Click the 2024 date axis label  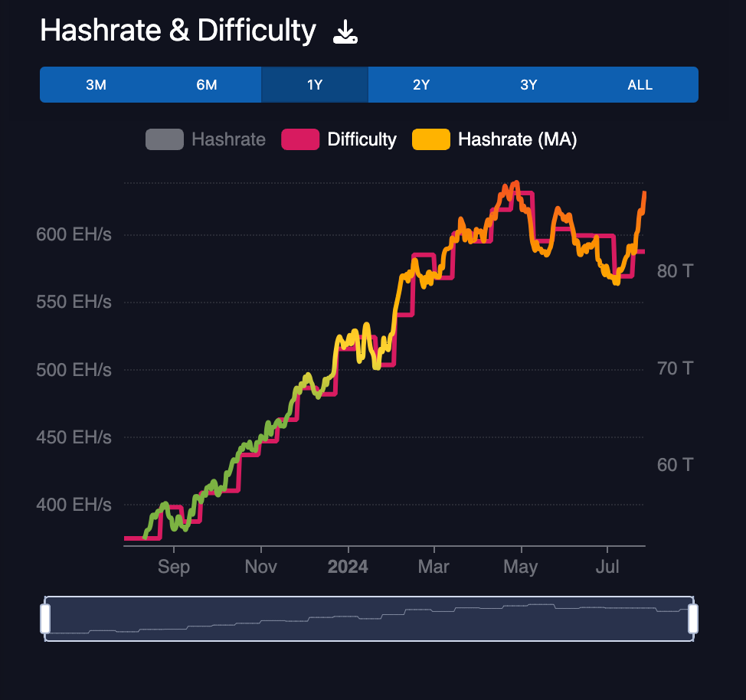tap(348, 567)
